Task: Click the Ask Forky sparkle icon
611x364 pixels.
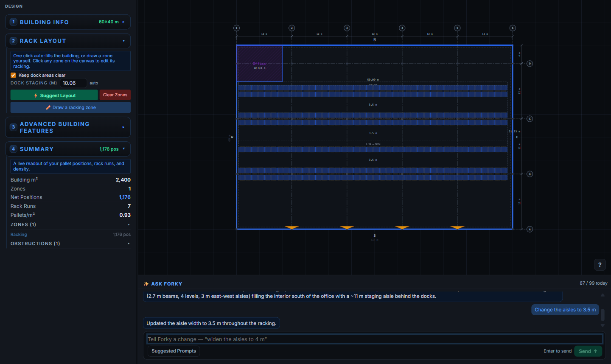Action: [x=146, y=284]
